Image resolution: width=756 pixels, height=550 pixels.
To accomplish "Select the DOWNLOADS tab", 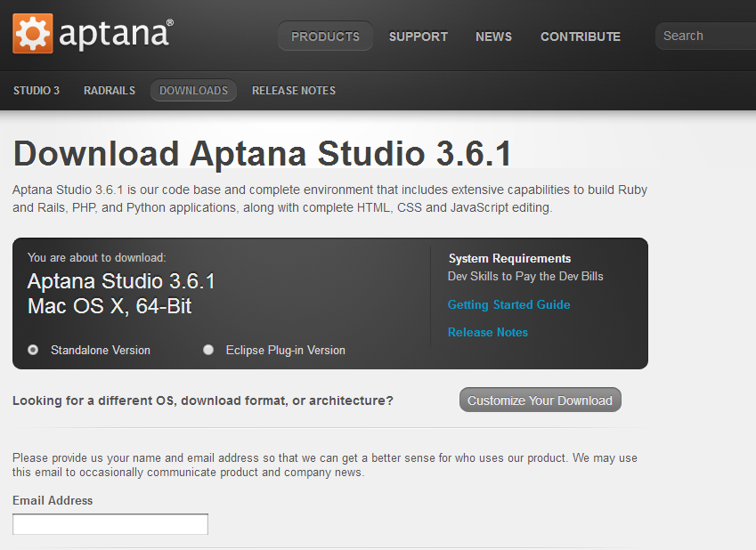I will pos(193,91).
